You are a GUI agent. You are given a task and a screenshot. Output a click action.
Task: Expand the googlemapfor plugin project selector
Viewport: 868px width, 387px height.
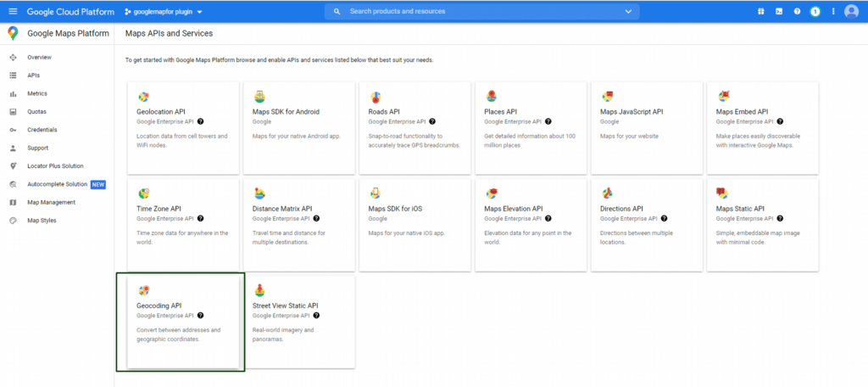tap(164, 12)
